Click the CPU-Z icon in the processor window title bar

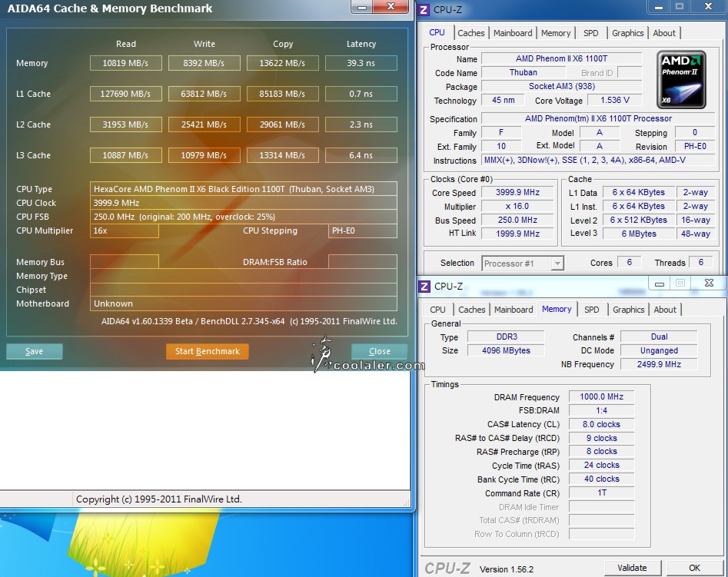coord(424,9)
